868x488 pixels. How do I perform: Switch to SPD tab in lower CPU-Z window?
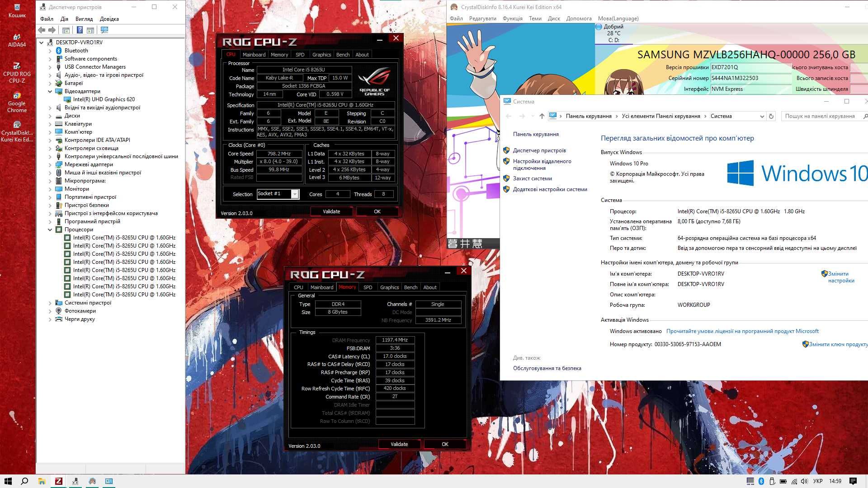coord(368,287)
